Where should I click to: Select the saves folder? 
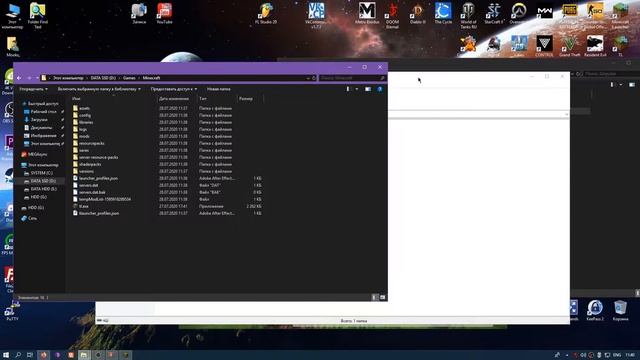84,150
